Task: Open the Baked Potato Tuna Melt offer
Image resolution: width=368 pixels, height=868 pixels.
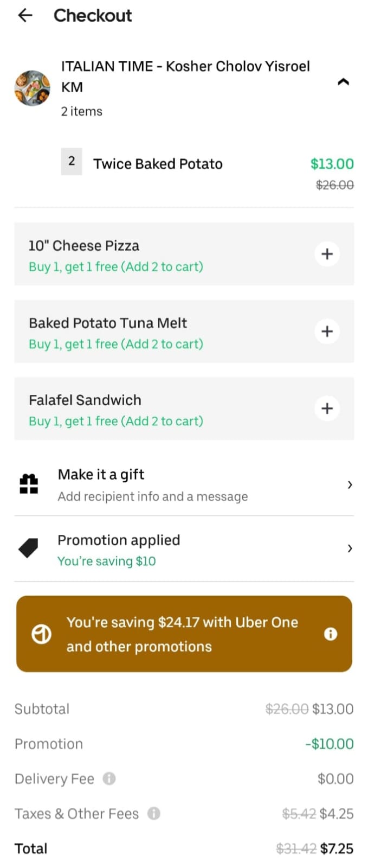Action: coord(184,331)
